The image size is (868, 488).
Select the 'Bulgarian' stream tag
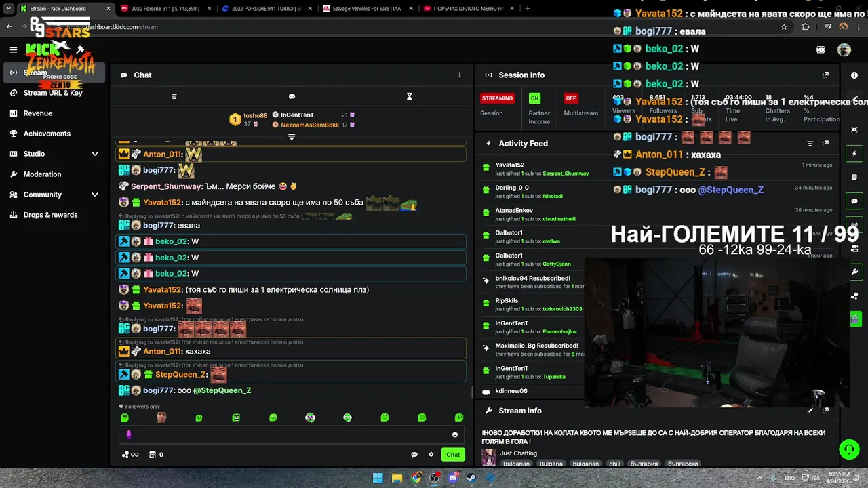point(516,464)
